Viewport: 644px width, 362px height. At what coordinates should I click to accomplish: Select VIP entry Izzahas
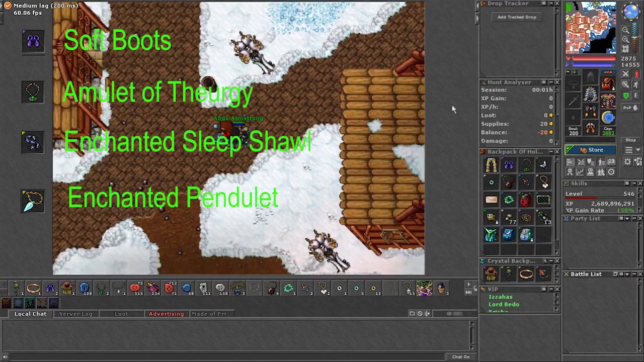[501, 297]
